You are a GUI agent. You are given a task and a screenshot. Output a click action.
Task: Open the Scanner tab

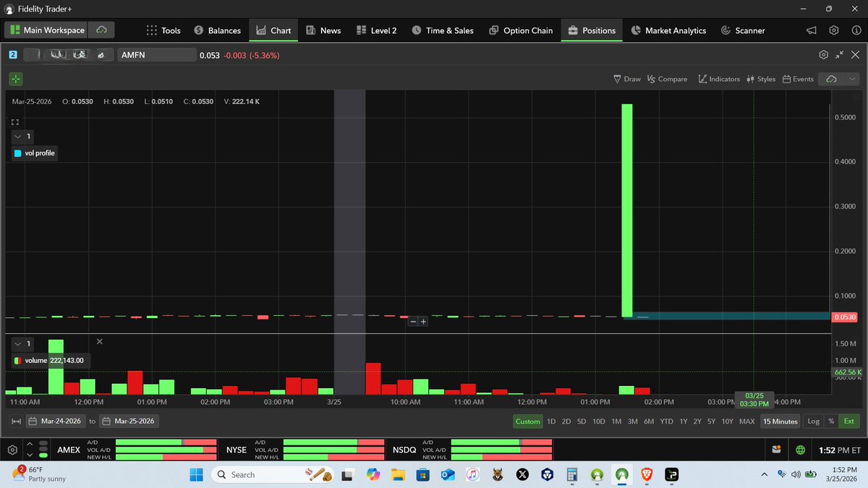tap(743, 30)
